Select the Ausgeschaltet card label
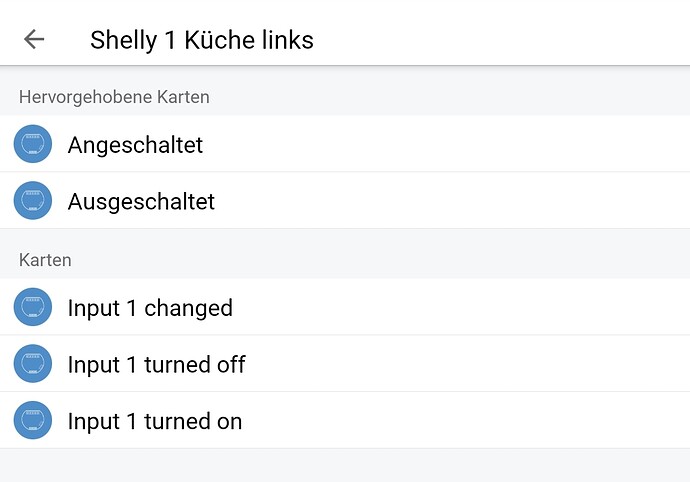The image size is (690, 482). tap(141, 201)
